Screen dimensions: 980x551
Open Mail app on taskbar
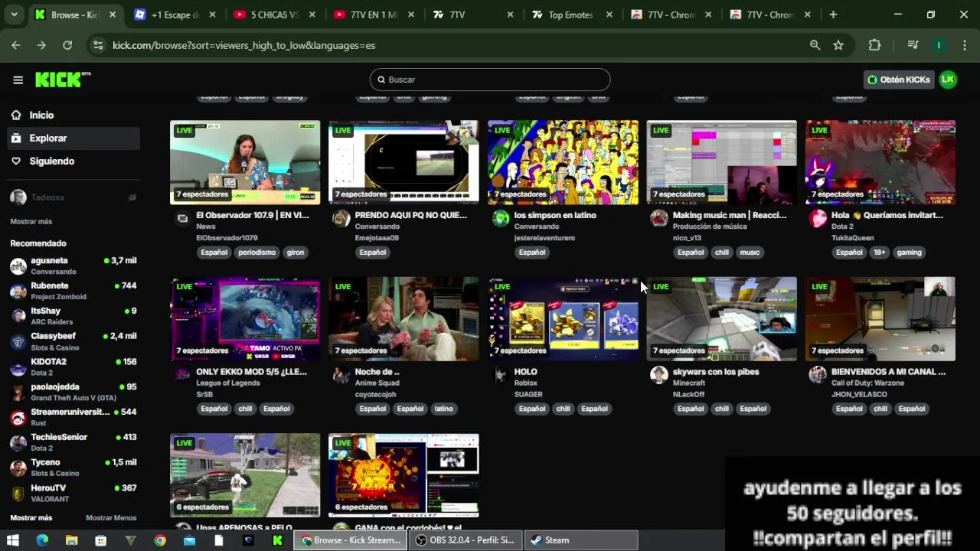coord(189,540)
